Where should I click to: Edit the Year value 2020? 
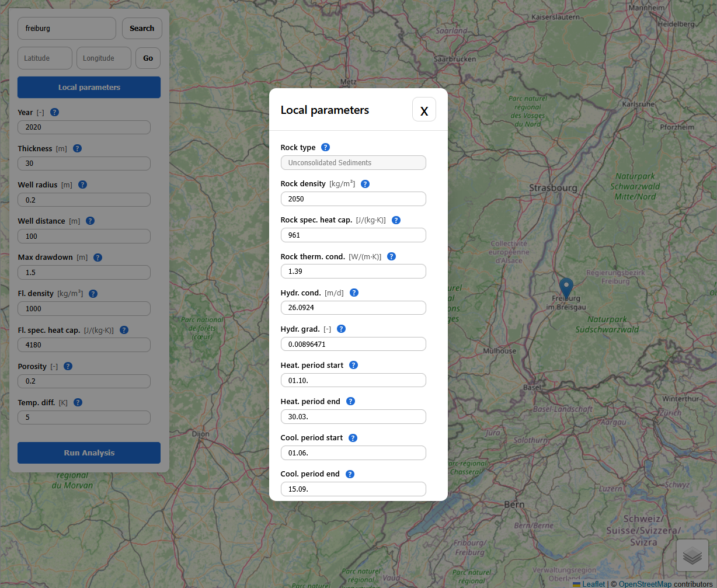84,127
